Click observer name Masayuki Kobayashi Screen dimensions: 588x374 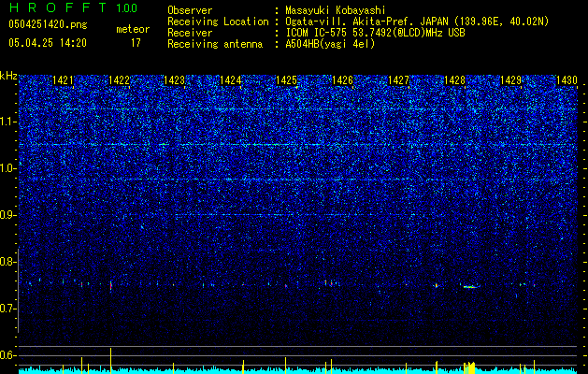tap(336, 10)
